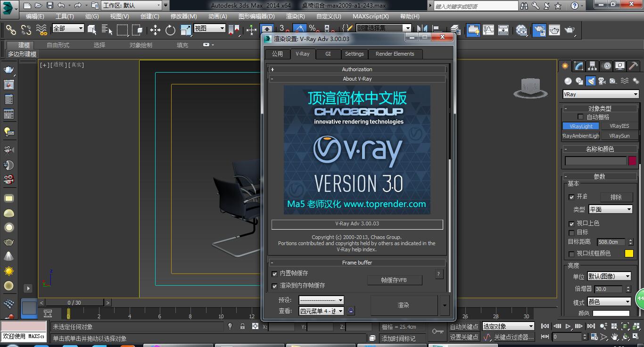
Task: Open the Curve Editor icon
Action: (x=488, y=30)
